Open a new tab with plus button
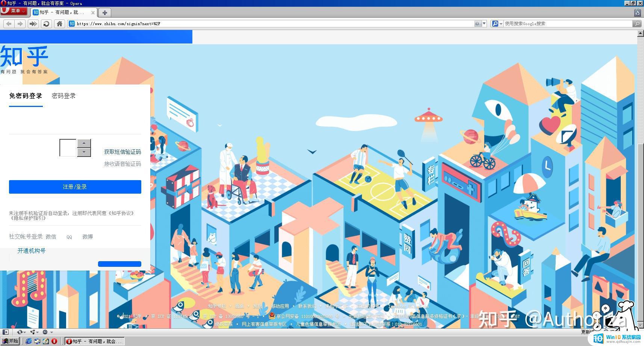This screenshot has width=644, height=346. [x=105, y=12]
